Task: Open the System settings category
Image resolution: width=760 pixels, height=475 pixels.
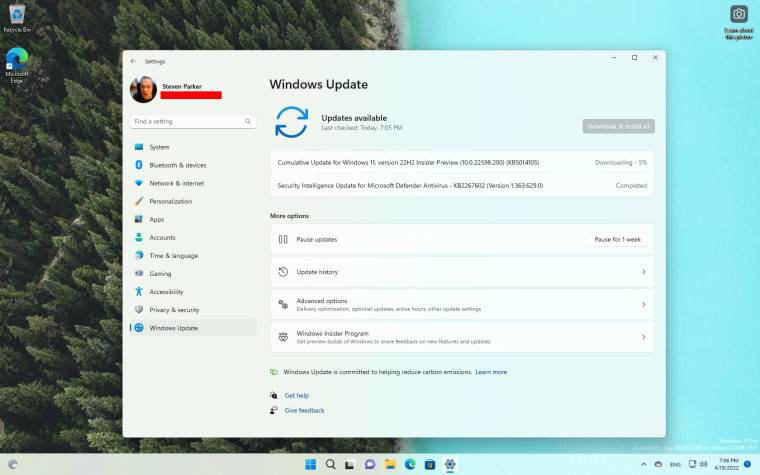Action: pyautogui.click(x=193, y=147)
